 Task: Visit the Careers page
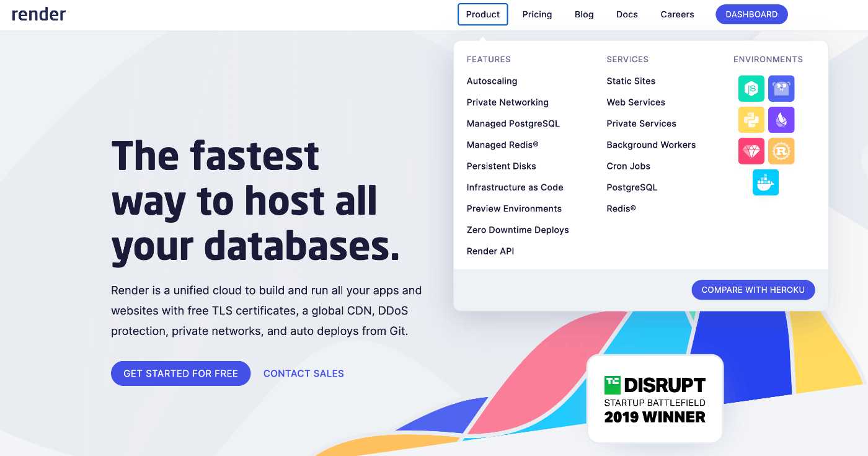(677, 14)
